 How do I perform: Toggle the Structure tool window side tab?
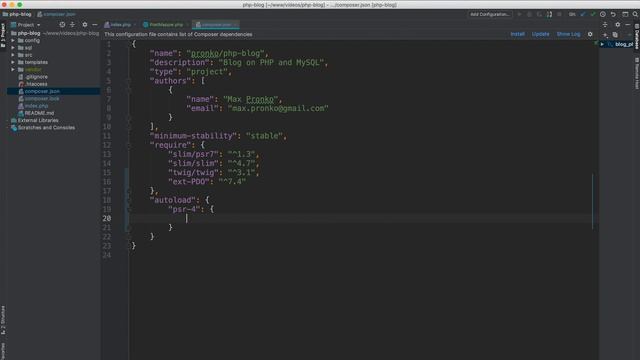3,320
